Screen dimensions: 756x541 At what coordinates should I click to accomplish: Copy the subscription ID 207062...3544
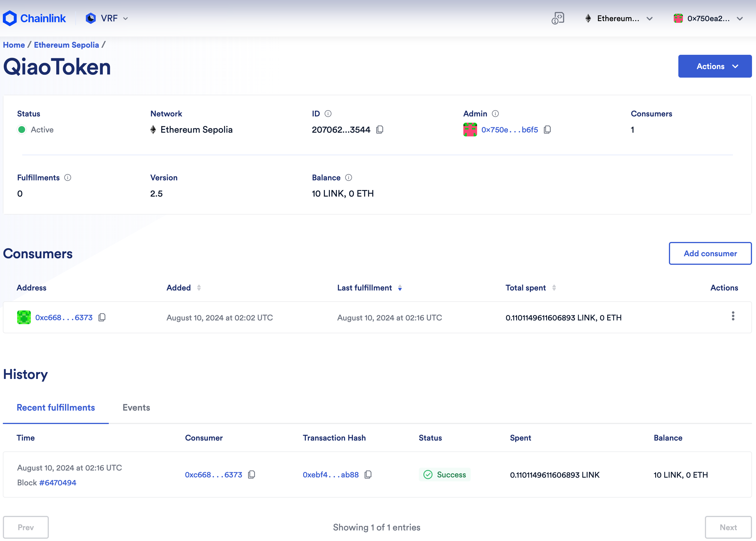pos(380,130)
